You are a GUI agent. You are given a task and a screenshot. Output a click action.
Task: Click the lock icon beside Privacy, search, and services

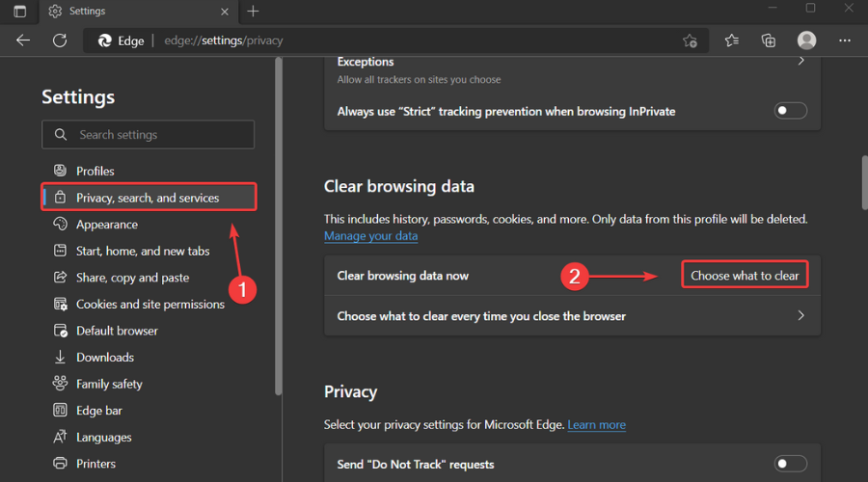60,197
